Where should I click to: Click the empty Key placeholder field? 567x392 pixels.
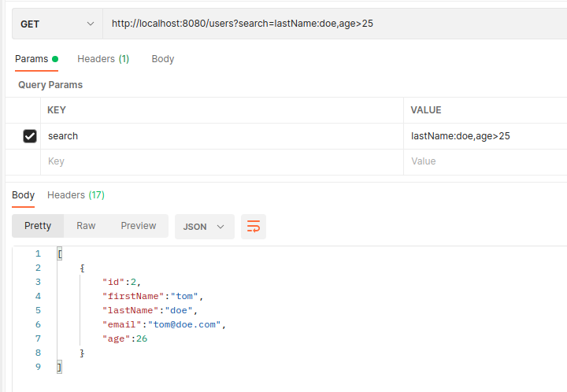(220, 161)
